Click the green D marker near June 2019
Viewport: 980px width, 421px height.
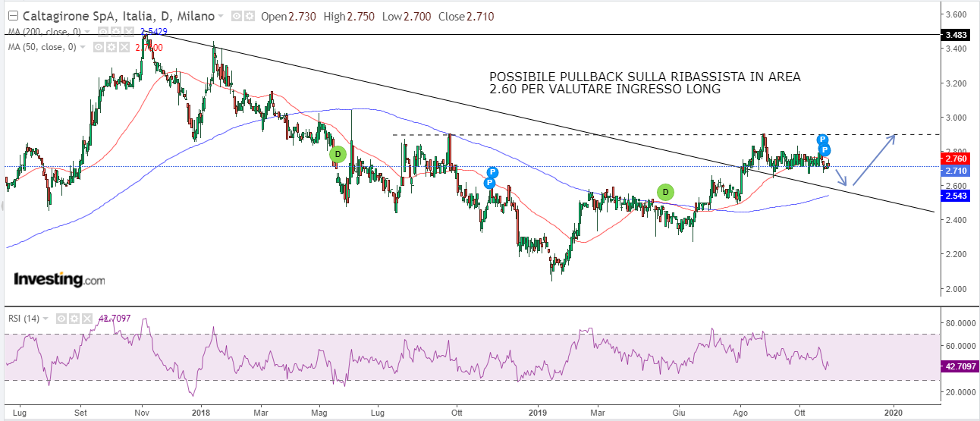click(x=665, y=192)
